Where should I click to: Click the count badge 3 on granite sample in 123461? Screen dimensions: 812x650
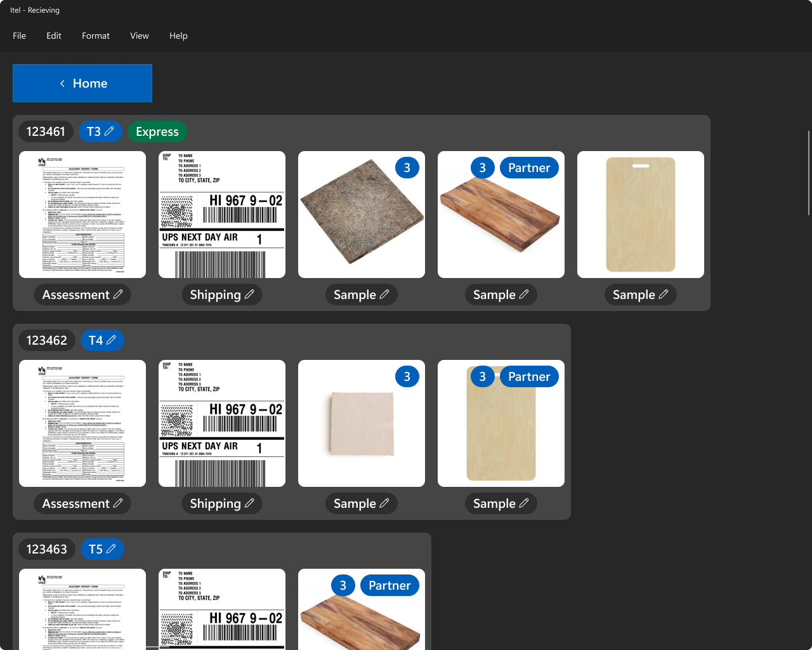click(x=407, y=168)
